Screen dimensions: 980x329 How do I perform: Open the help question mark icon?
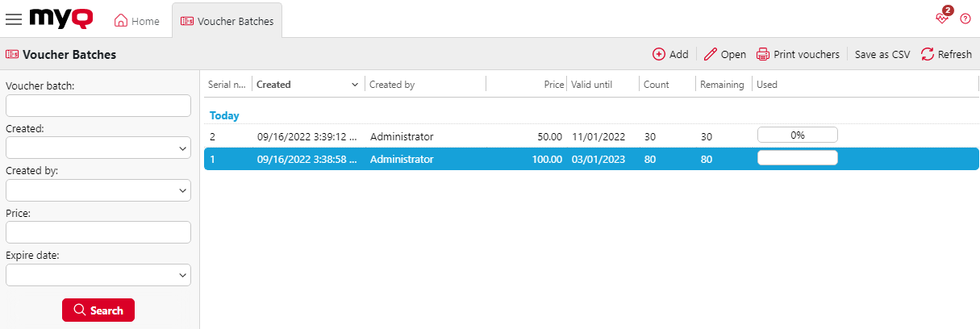[965, 19]
